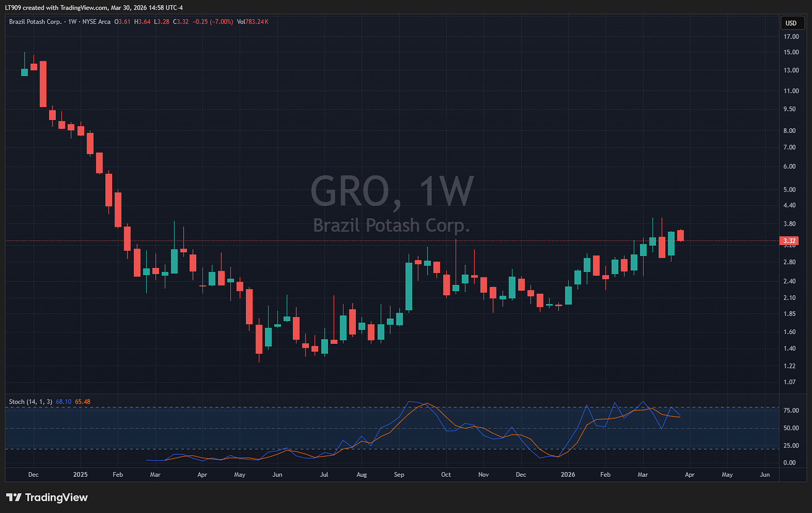Click the 2026 label on the time axis

568,475
